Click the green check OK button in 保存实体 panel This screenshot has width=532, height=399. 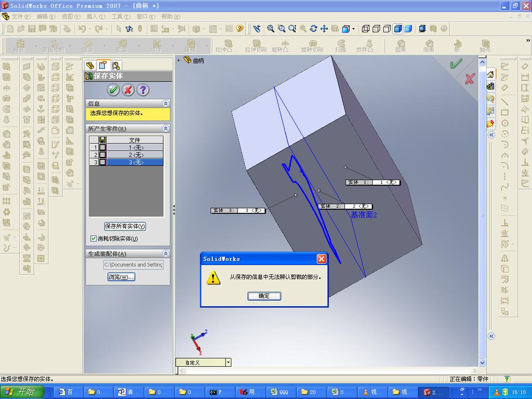point(113,90)
